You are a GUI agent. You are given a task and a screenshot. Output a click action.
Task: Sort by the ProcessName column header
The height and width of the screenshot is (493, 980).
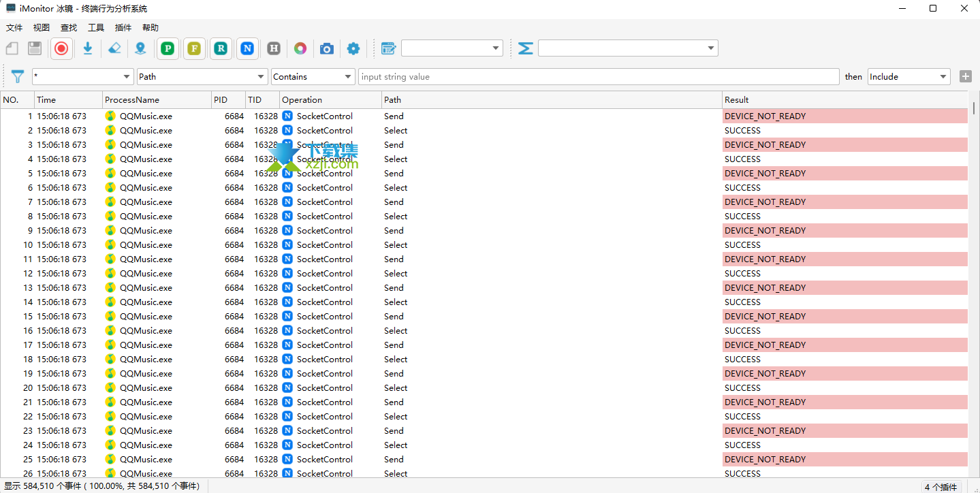tap(157, 100)
